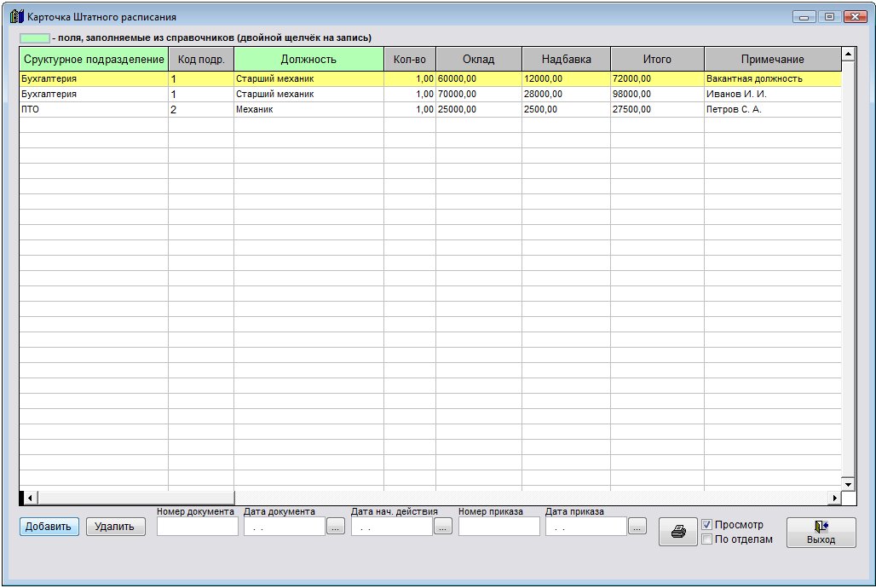Select the horizontal scrollbar thumb
The height and width of the screenshot is (588, 876).
click(x=135, y=498)
